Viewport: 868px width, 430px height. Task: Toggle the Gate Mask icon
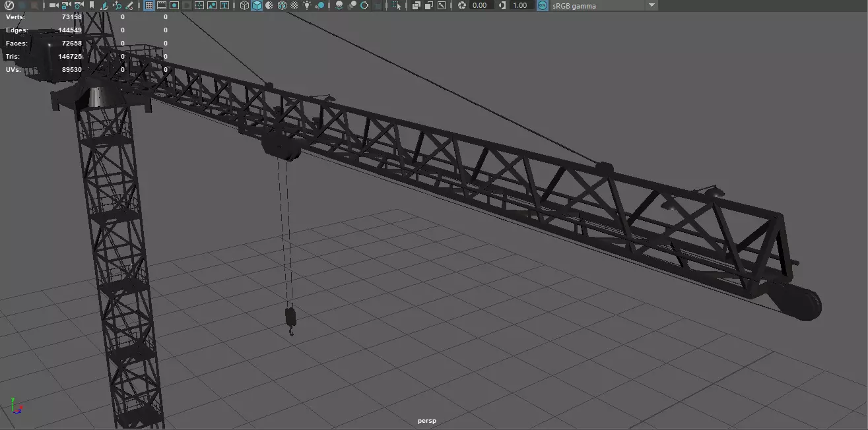186,5
